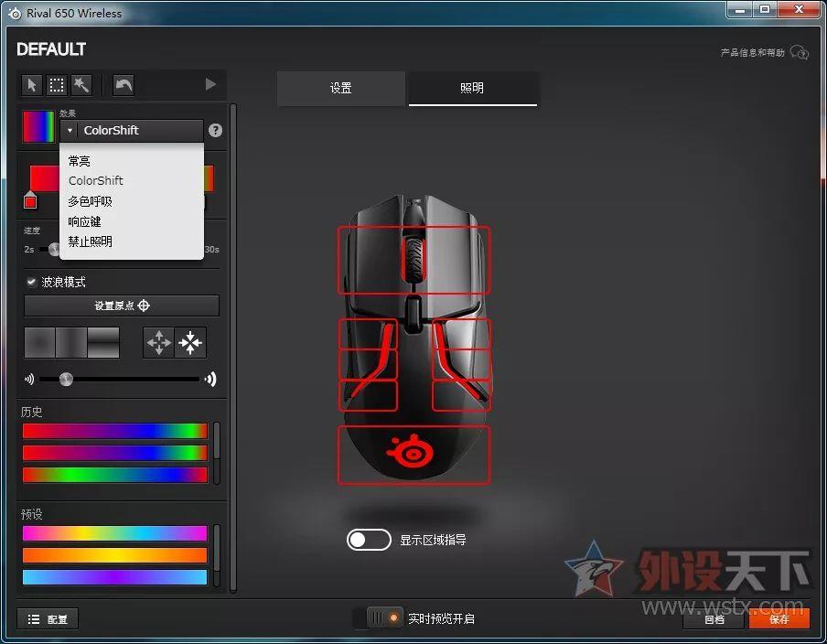The image size is (827, 644).
Task: Open the 产品信息和帮助 link
Action: [753, 52]
